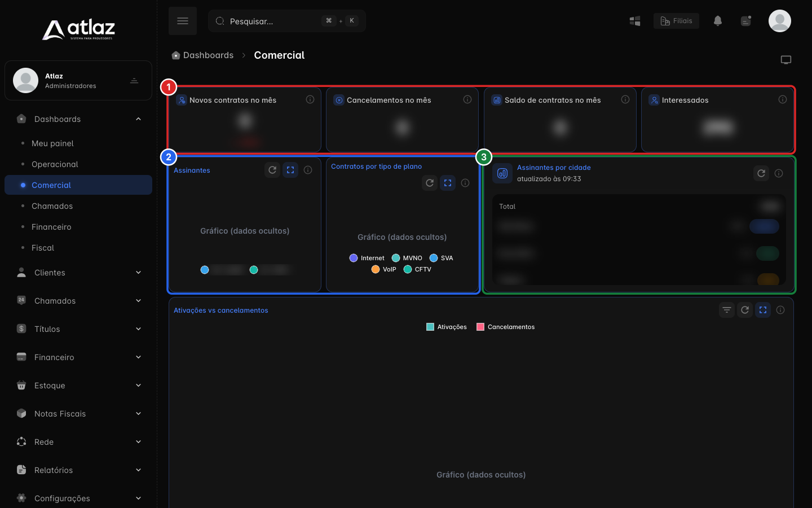Expand the Notas Fiscais sidebar section
The width and height of the screenshot is (812, 508).
(78, 414)
